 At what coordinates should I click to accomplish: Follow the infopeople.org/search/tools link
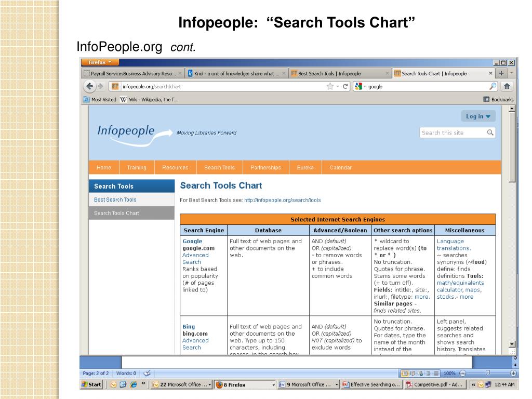tap(282, 200)
